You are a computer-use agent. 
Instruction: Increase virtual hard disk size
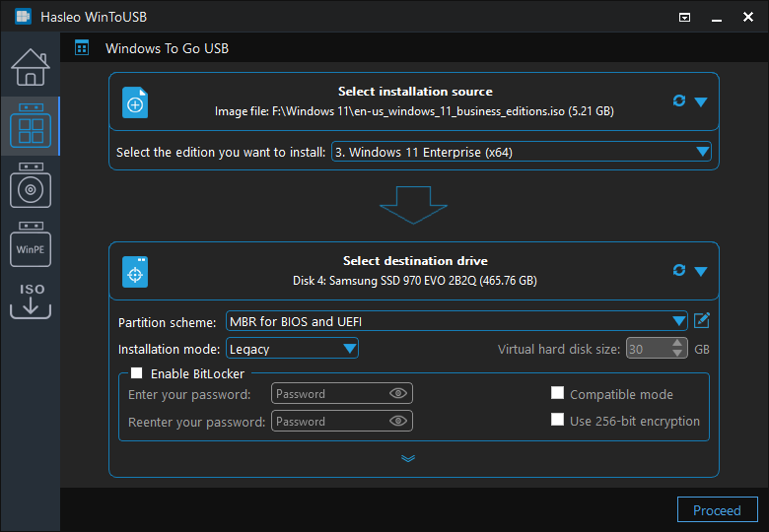tap(677, 344)
